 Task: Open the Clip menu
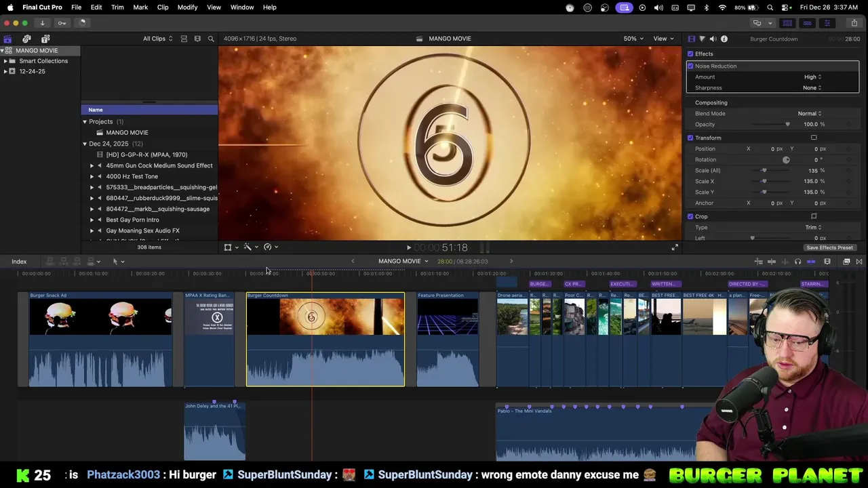(x=163, y=7)
